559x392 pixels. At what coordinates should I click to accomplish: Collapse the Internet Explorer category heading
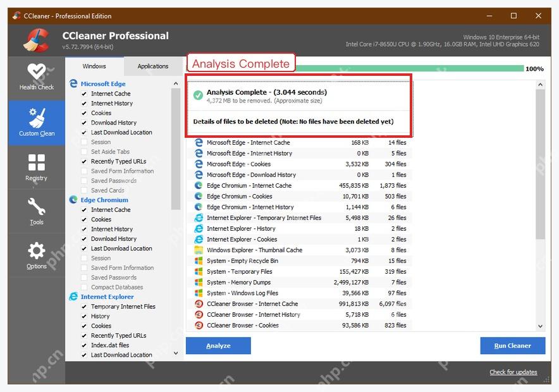(x=107, y=297)
